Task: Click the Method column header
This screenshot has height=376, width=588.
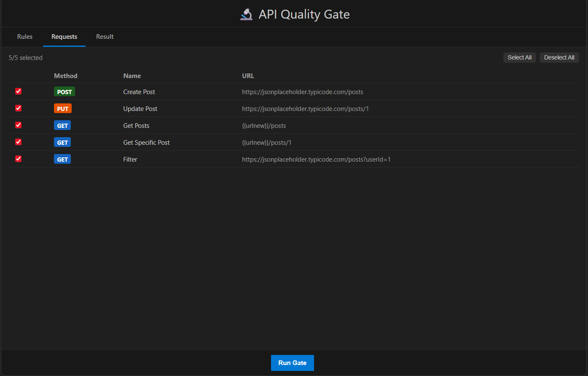Action: [66, 76]
